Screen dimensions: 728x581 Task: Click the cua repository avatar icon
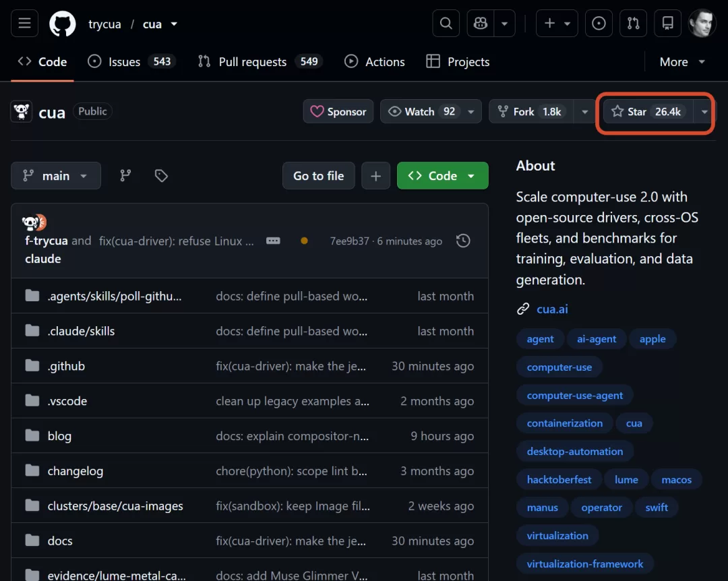point(22,111)
